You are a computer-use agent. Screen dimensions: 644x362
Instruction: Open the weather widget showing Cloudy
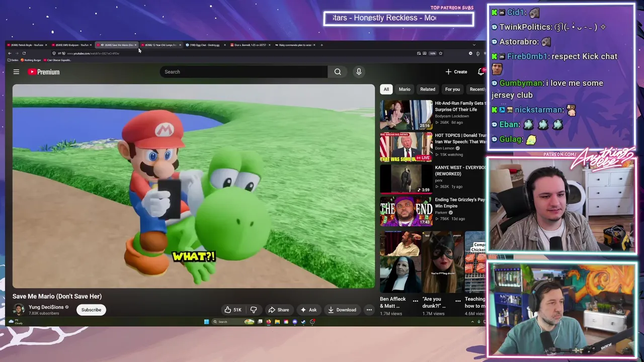coord(15,322)
